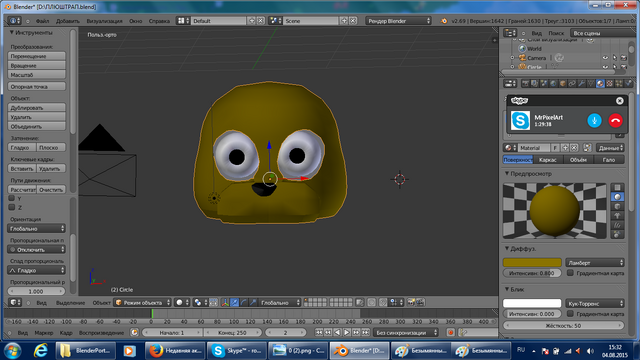The image size is (640, 360).
Task: Click the Перемещение button
Action: pos(36,56)
